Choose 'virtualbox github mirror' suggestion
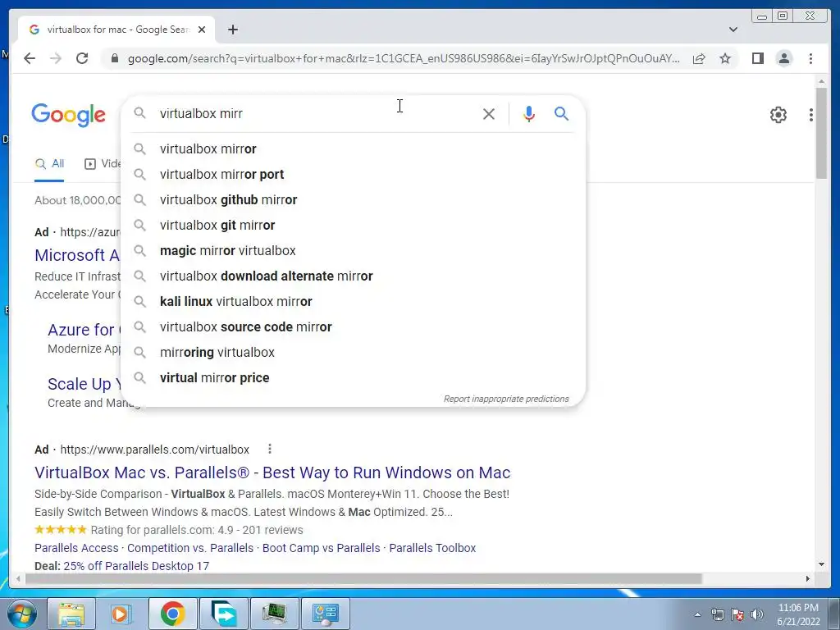This screenshot has width=840, height=630. (x=353, y=200)
